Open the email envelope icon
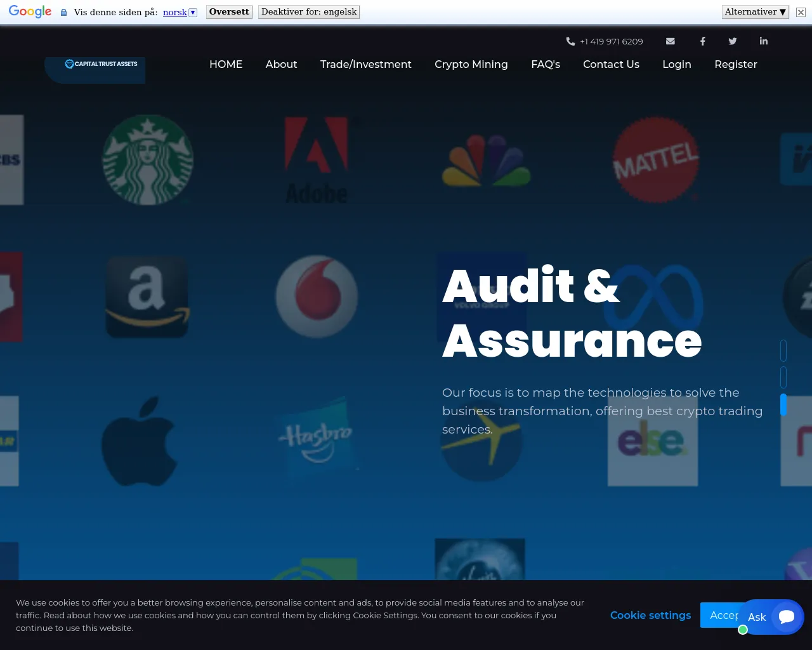Viewport: 812px width, 650px height. coord(670,41)
